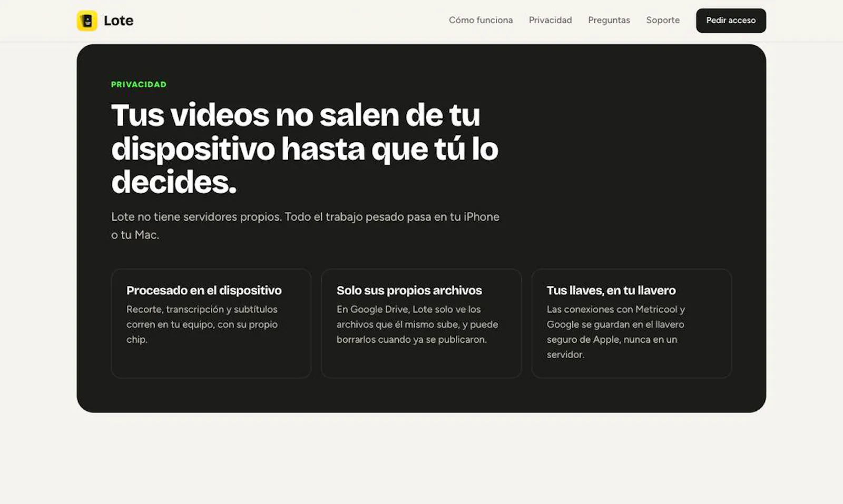Open the Preguntas nav link
The width and height of the screenshot is (843, 504).
point(609,20)
